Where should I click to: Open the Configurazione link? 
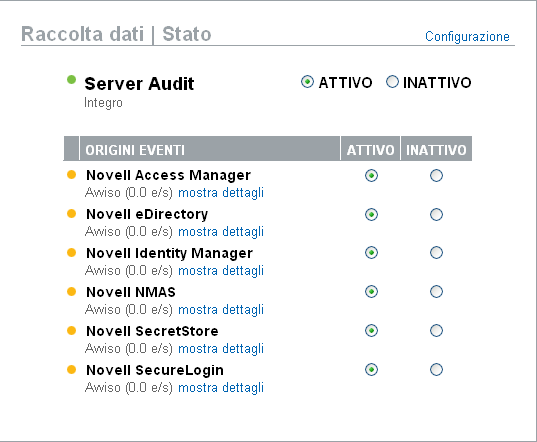(467, 36)
